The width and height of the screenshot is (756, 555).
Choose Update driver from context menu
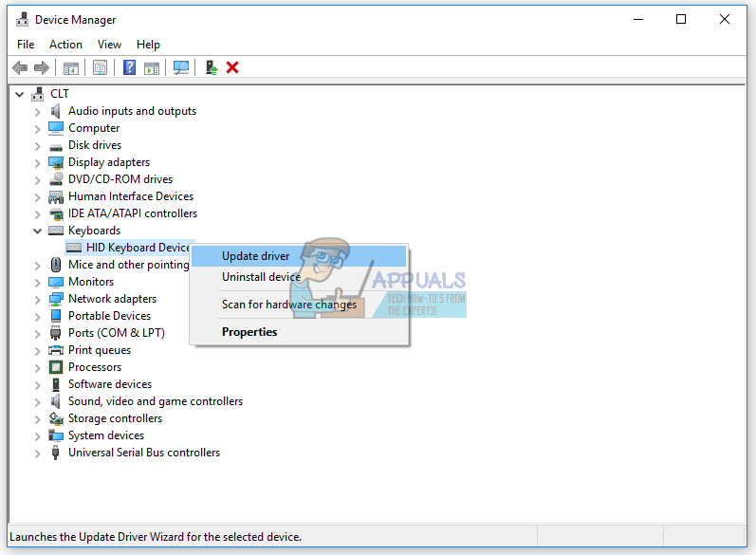tap(299, 256)
